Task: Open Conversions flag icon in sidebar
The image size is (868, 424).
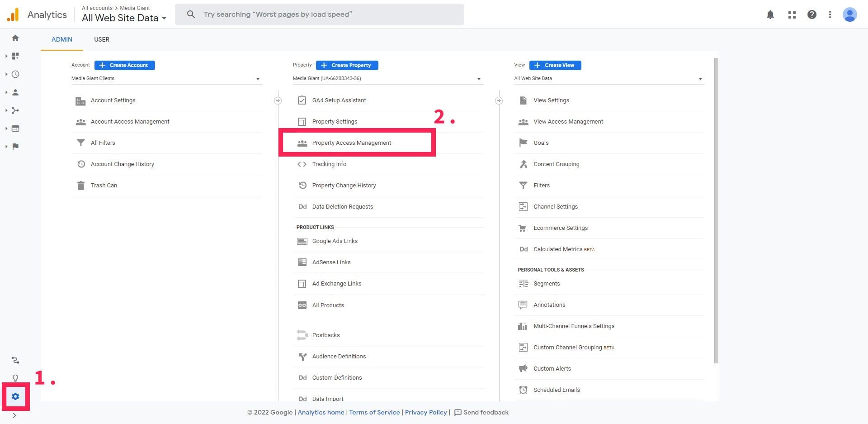Action: click(x=15, y=147)
